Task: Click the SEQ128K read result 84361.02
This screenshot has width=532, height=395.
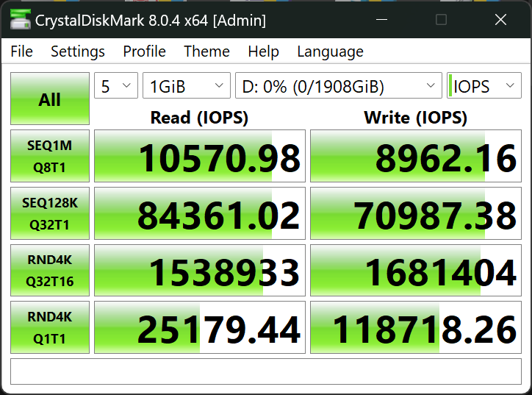Action: click(200, 213)
